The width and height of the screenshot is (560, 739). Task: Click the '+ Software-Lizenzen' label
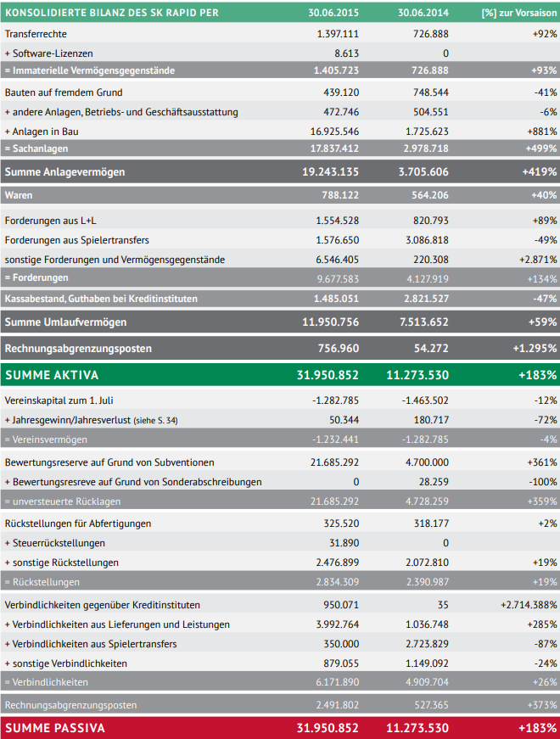click(49, 53)
